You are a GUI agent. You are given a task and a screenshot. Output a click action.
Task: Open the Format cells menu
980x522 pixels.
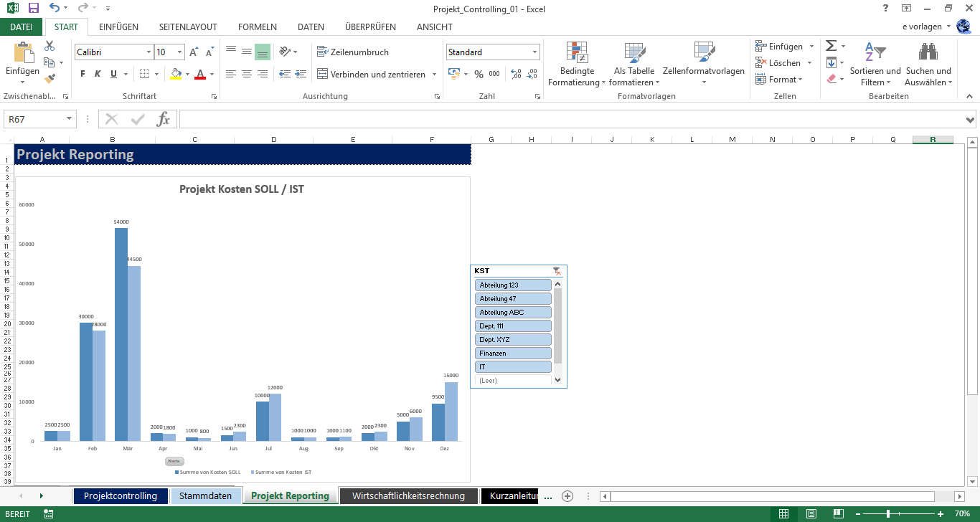pyautogui.click(x=779, y=80)
